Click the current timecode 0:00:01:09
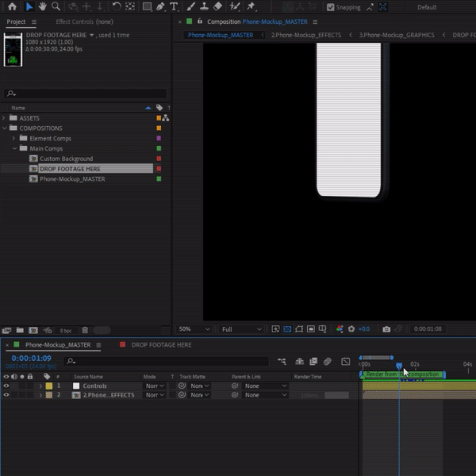Viewport: 476px width, 476px height. click(x=31, y=358)
